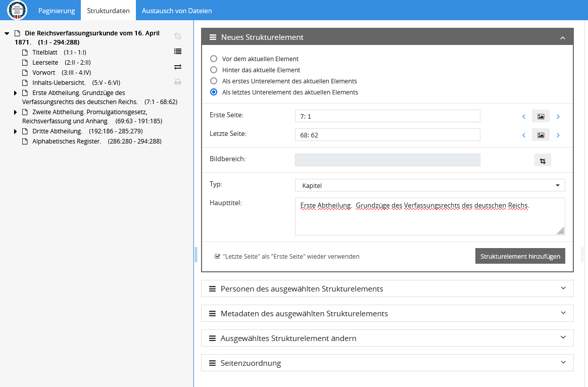Click the Erste Seite input field
Screen dimensions: 588x387
pyautogui.click(x=387, y=116)
